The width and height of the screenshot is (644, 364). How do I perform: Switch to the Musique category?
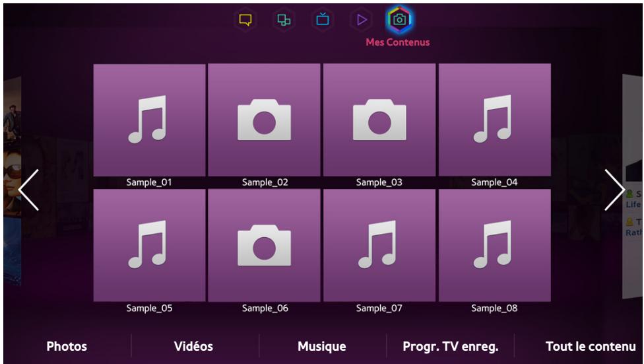321,346
